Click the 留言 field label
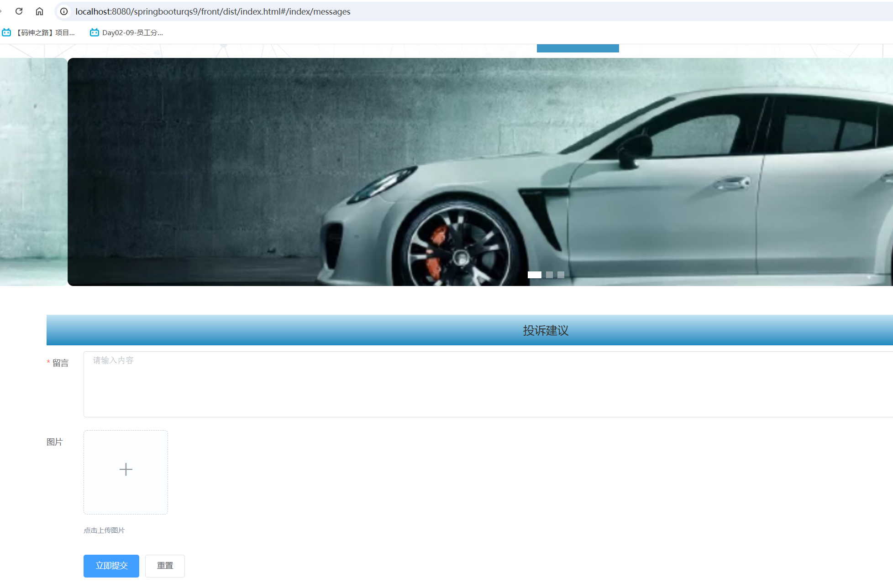This screenshot has height=588, width=893. click(60, 363)
